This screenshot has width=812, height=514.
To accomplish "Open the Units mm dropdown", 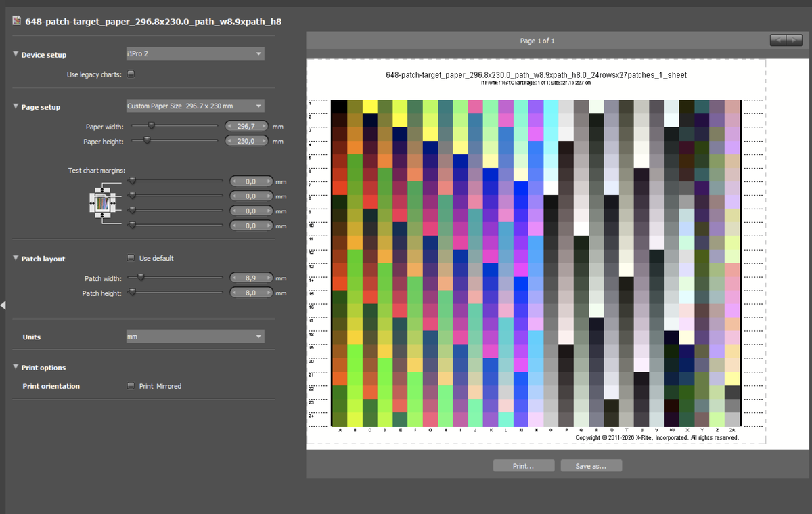I will point(195,337).
